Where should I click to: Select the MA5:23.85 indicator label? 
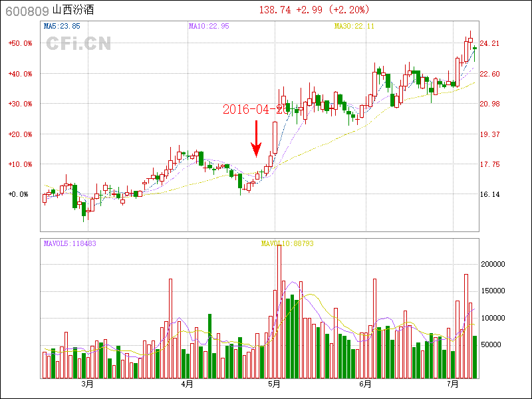click(x=62, y=26)
